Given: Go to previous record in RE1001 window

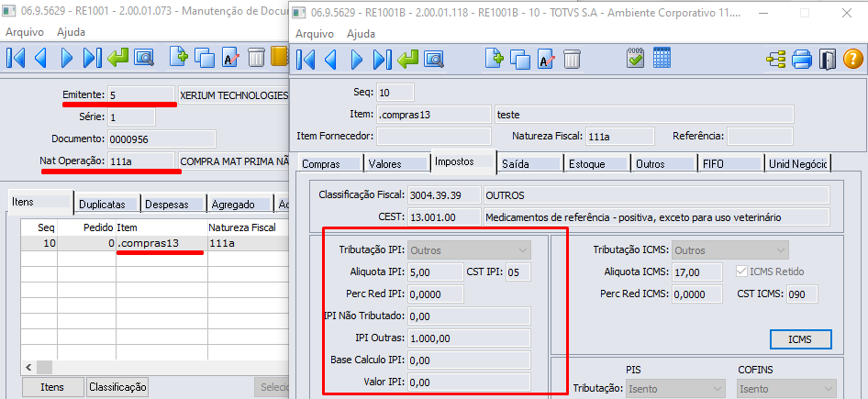Looking at the screenshot, I should tap(40, 58).
